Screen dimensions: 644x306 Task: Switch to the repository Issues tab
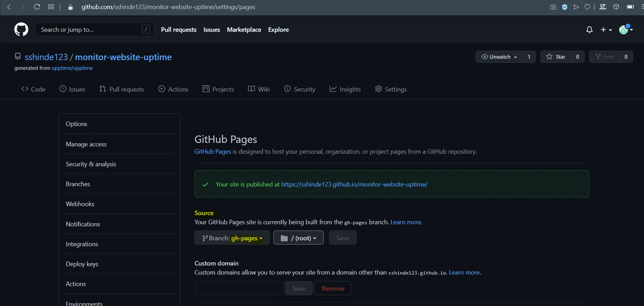coord(72,89)
